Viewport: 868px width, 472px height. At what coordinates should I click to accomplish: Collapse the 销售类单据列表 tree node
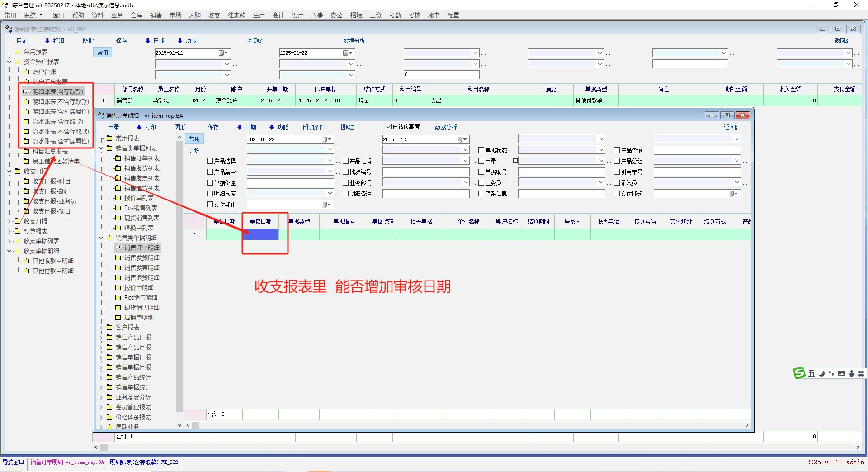(x=101, y=148)
